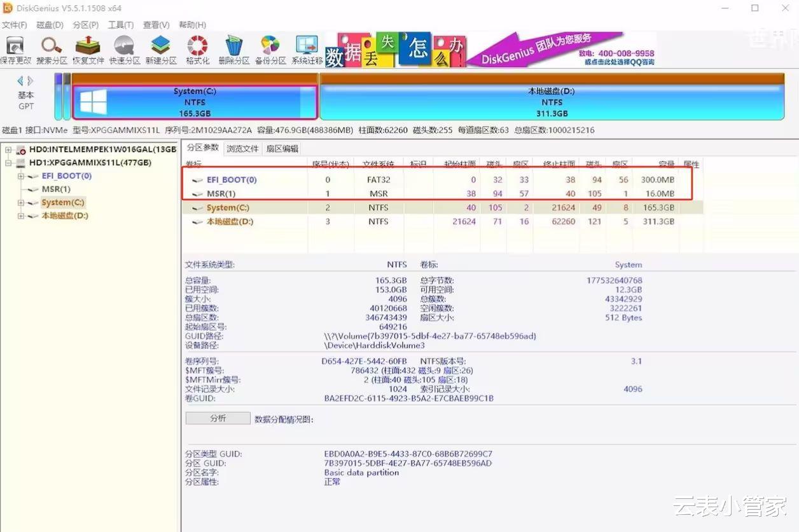
Task: Expand the System(C:) tree node
Action: pyautogui.click(x=21, y=203)
